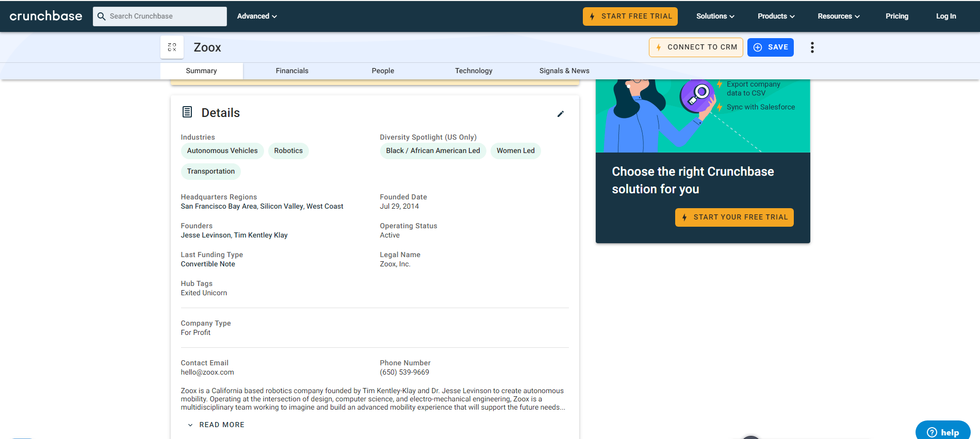Save Zoox with the SAVE button
The width and height of the screenshot is (980, 439).
[x=771, y=47]
